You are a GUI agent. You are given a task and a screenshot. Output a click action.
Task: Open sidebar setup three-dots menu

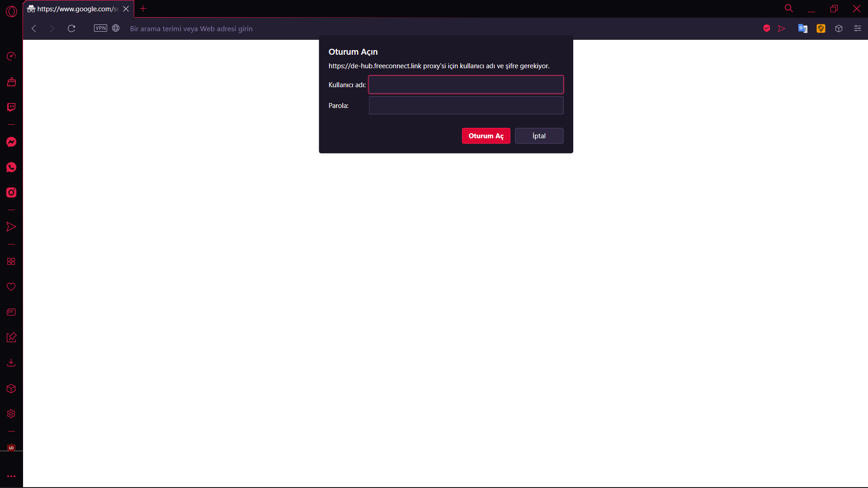11,476
